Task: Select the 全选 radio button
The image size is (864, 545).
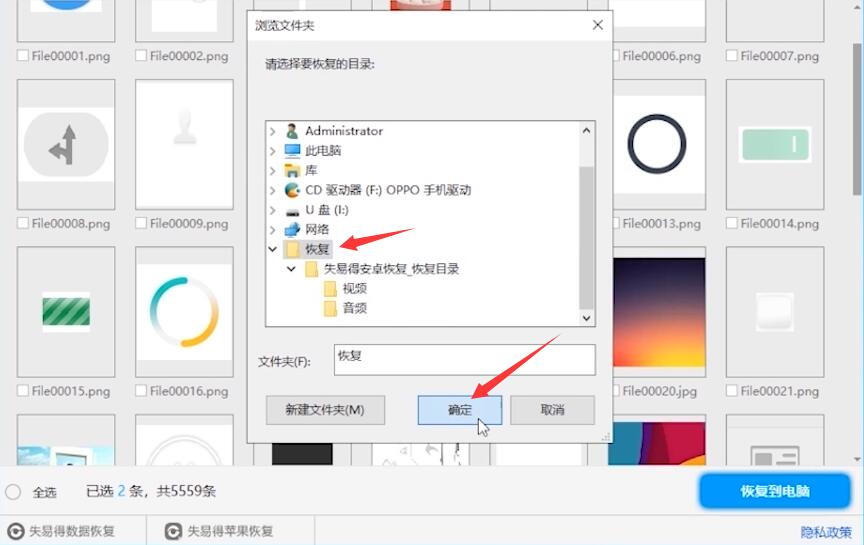Action: pos(13,492)
